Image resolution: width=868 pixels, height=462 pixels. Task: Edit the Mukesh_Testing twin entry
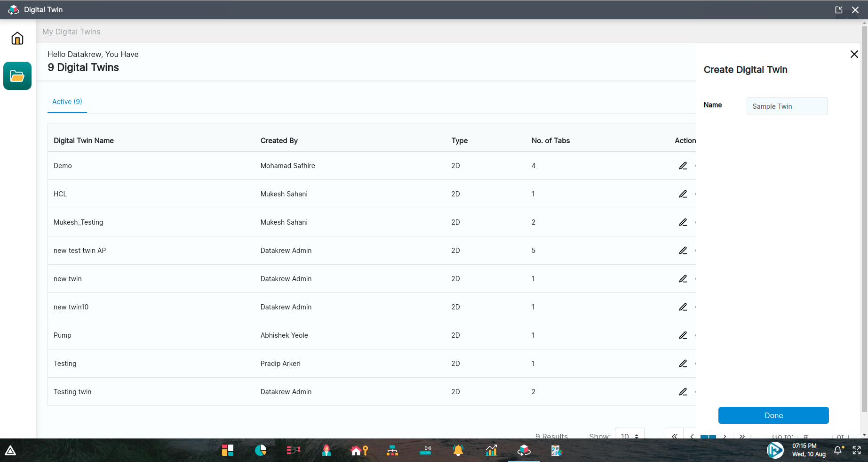683,222
